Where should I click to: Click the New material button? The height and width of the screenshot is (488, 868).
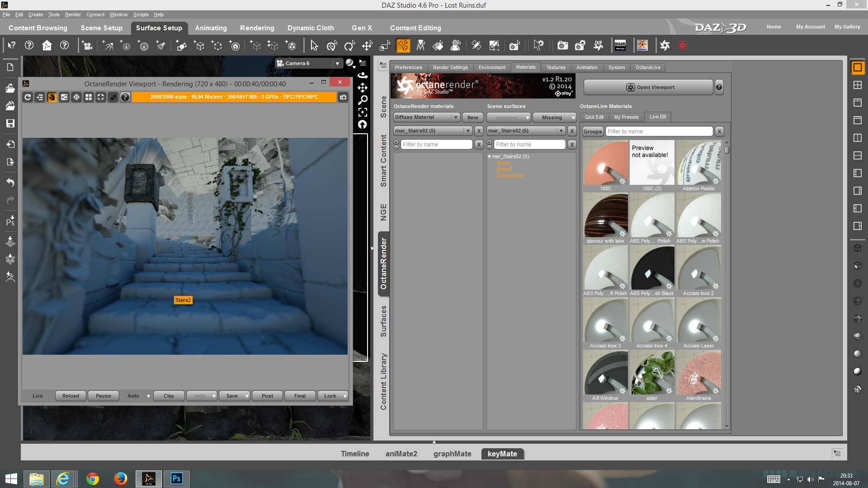(472, 117)
